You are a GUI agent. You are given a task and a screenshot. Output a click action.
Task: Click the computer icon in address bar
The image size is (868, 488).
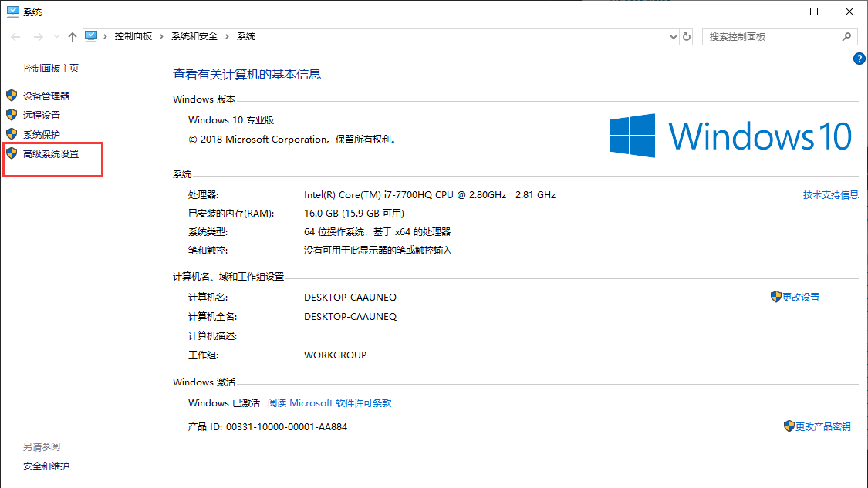tap(91, 36)
